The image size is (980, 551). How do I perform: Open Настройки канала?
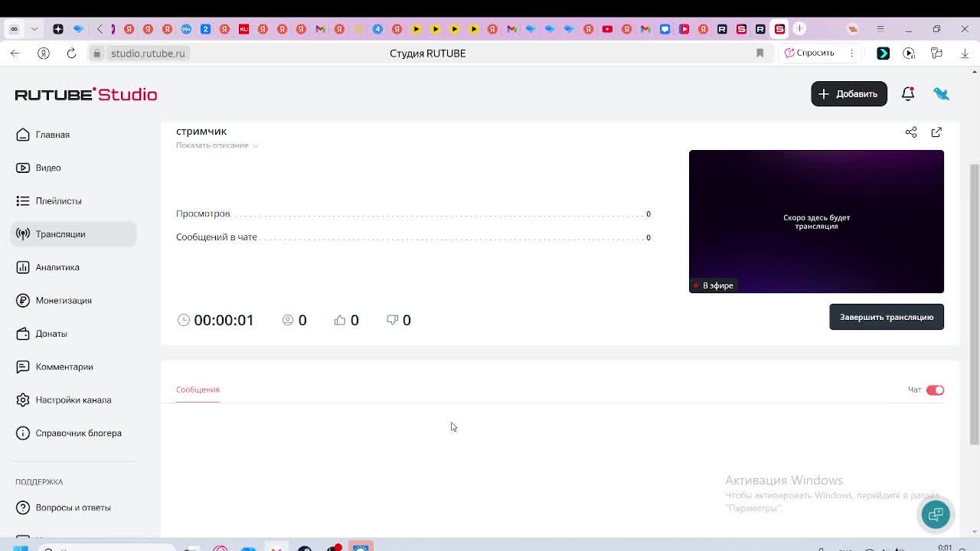(73, 399)
